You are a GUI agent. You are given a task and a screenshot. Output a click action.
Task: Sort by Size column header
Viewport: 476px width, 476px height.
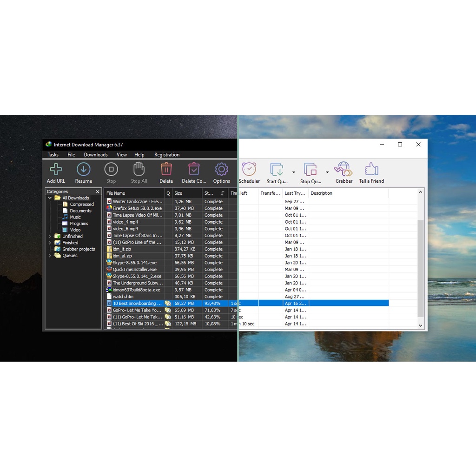[x=187, y=193]
